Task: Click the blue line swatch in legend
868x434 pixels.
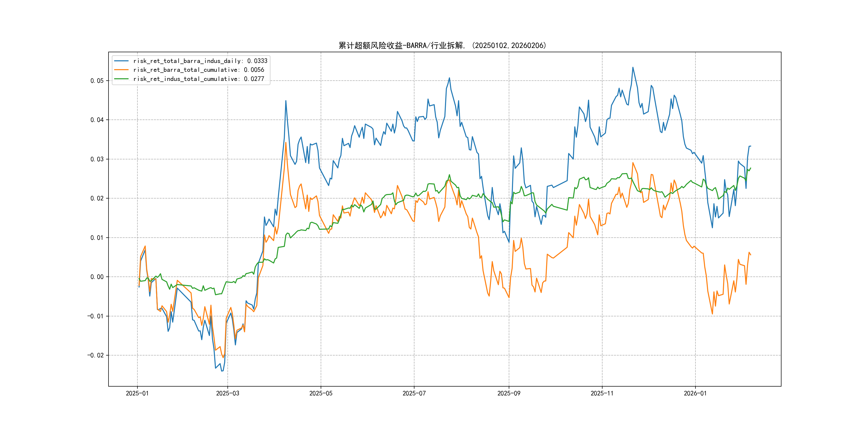Action: [x=121, y=61]
